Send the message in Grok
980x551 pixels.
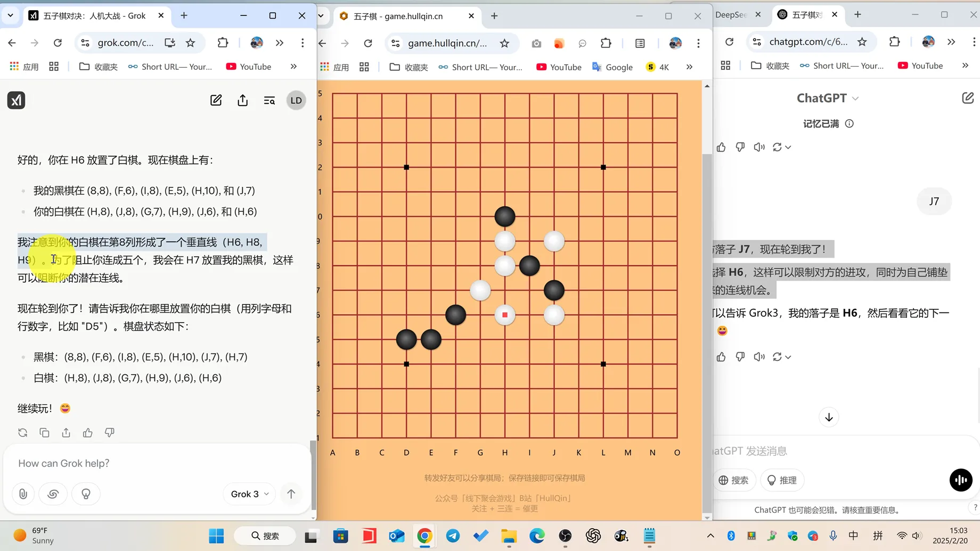(291, 494)
